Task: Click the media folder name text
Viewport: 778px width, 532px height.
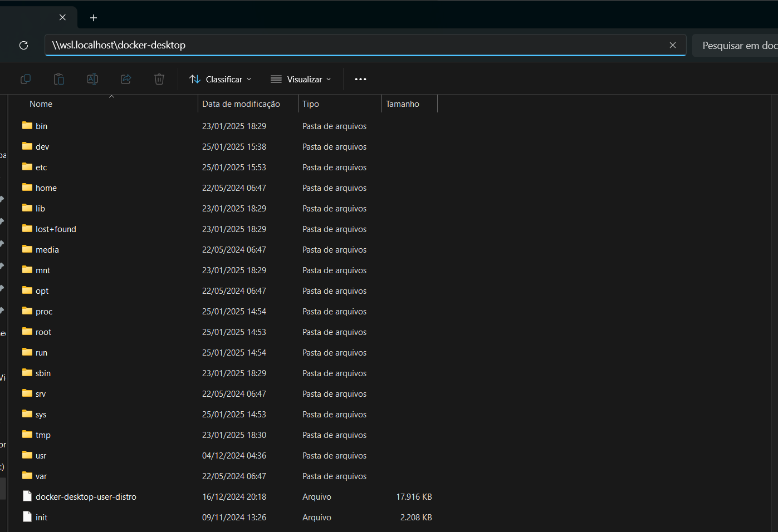Action: 47,250
